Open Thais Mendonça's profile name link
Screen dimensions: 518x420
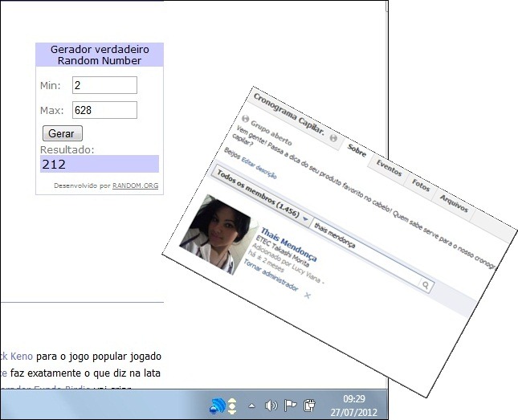[x=289, y=244]
